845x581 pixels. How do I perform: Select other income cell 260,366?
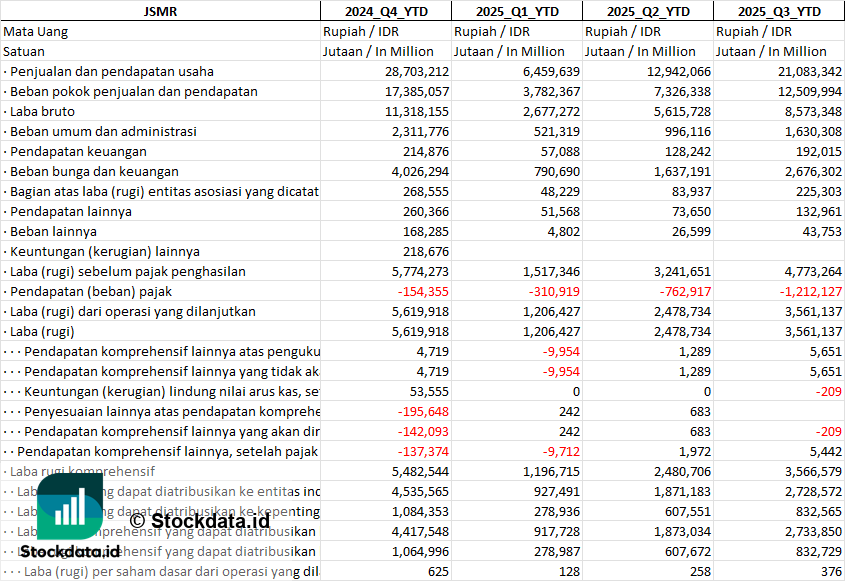pyautogui.click(x=426, y=211)
